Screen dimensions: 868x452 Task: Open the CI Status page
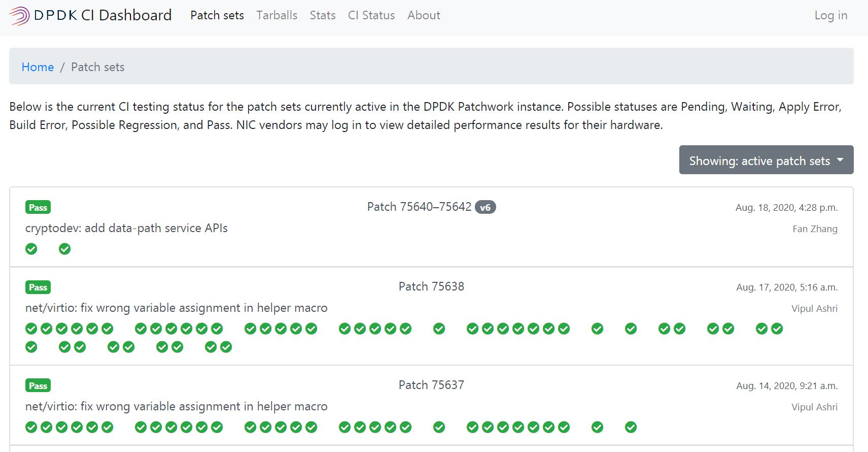click(371, 15)
